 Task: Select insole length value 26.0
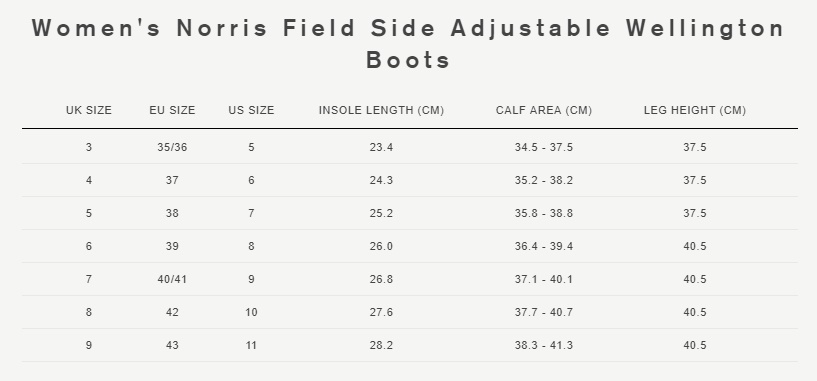point(381,247)
